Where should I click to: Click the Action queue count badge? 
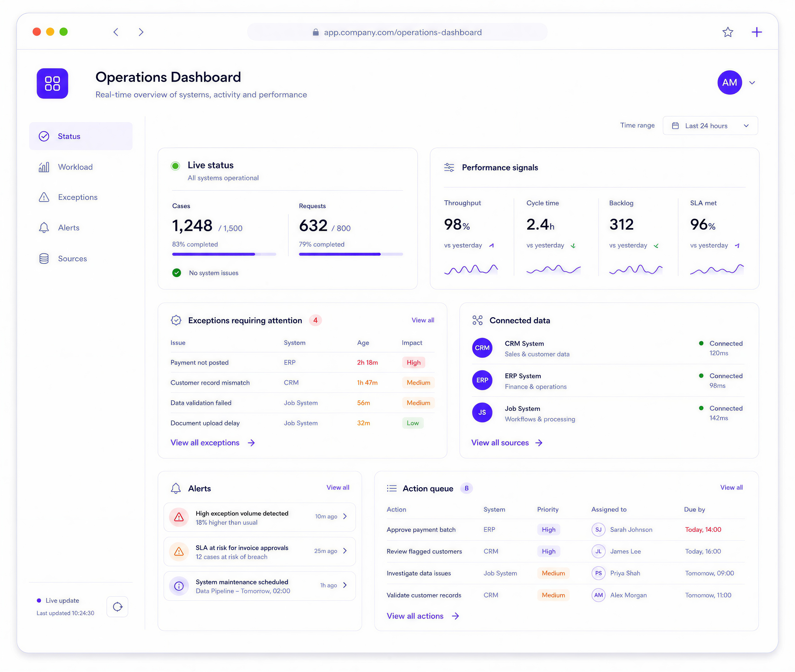pyautogui.click(x=466, y=488)
